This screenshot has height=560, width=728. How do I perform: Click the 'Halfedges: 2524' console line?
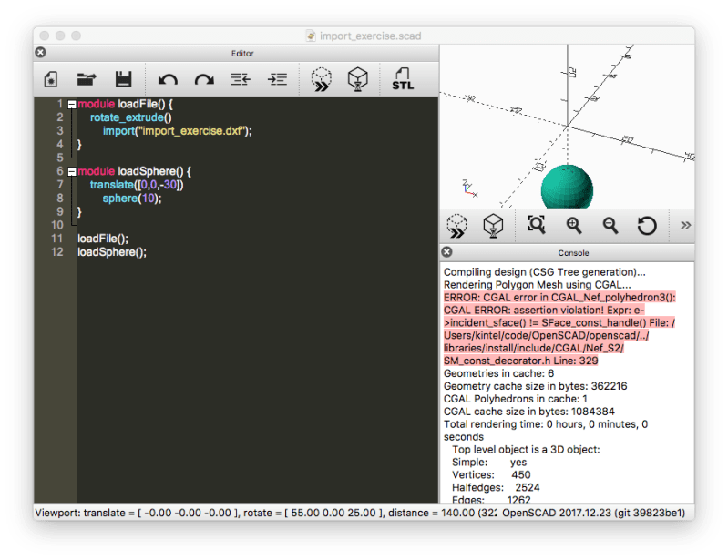[496, 488]
